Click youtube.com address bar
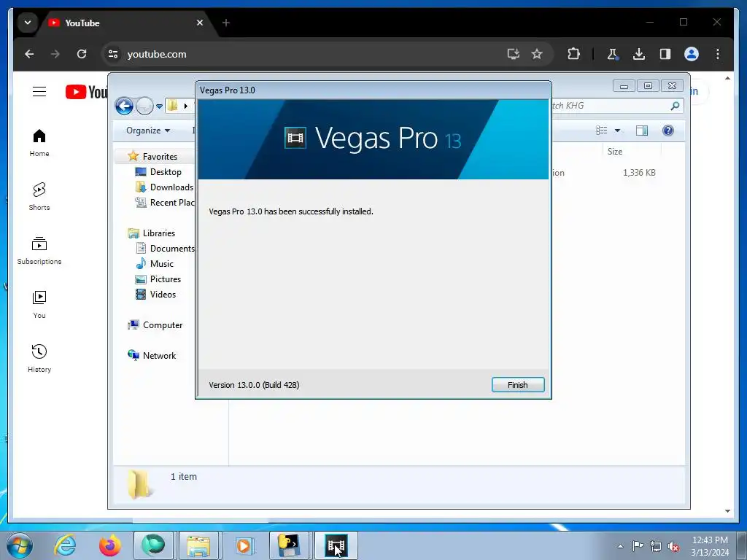This screenshot has height=560, width=747. click(x=305, y=54)
